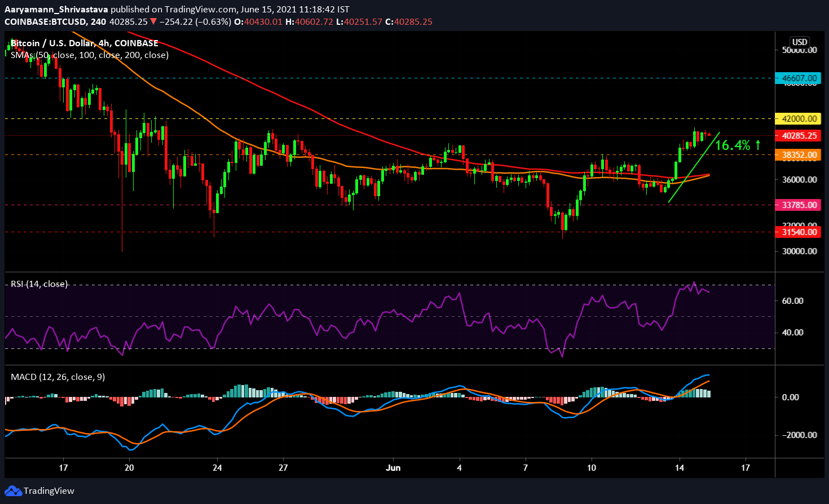Click the Jun label on time axis
Viewport: 829px width, 504px height.
coord(393,467)
